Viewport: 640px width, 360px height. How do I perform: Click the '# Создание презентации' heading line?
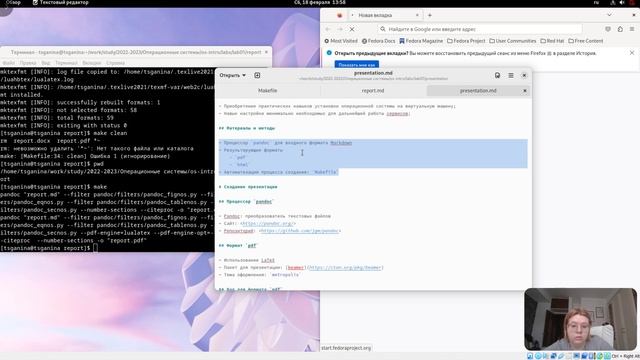248,187
